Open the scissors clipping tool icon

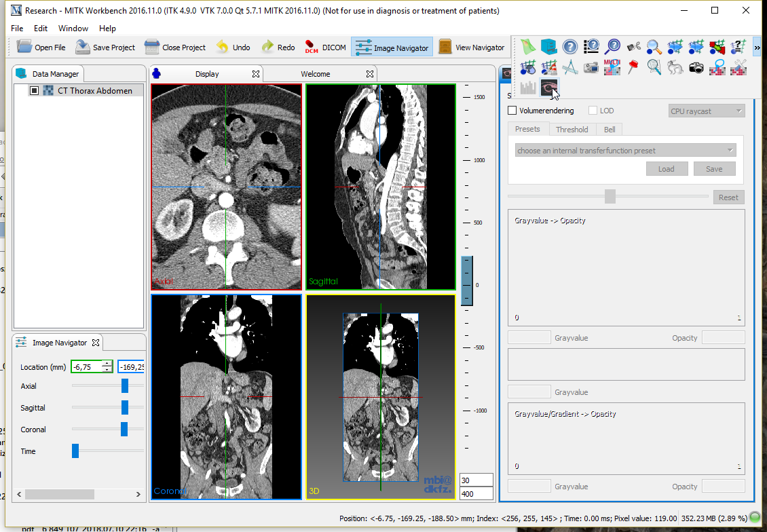[x=633, y=46]
